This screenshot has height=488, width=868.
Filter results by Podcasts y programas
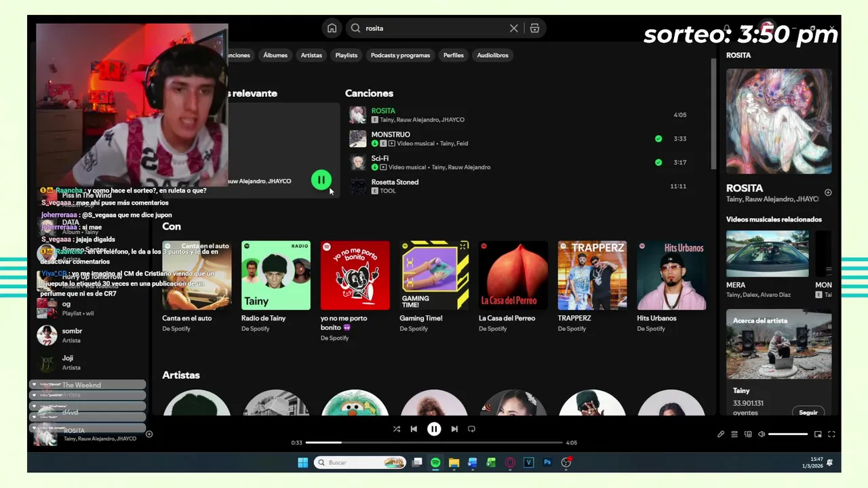pyautogui.click(x=400, y=56)
